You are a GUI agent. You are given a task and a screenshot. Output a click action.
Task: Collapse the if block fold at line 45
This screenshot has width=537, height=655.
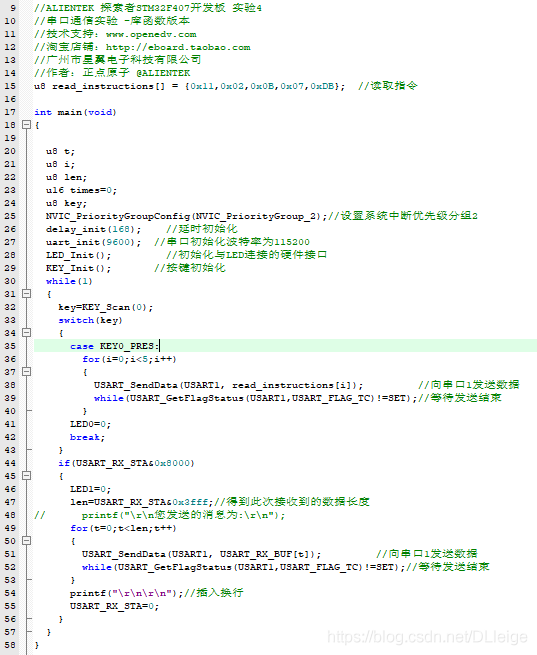coord(26,475)
